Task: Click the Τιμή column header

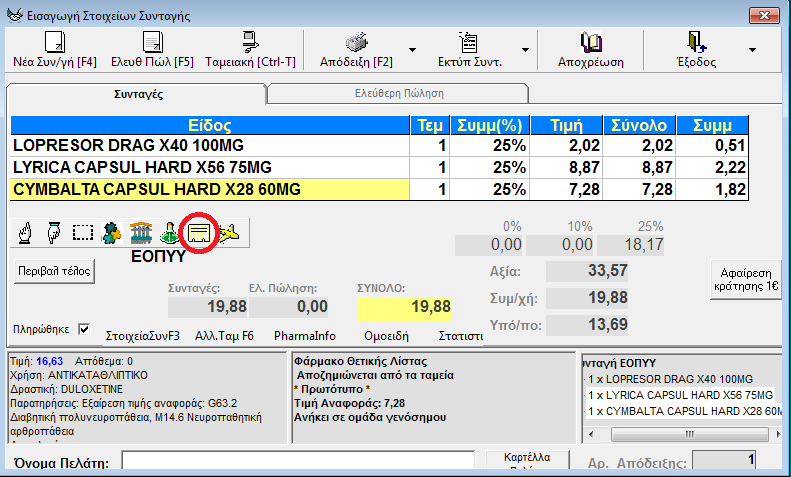Action: click(567, 125)
